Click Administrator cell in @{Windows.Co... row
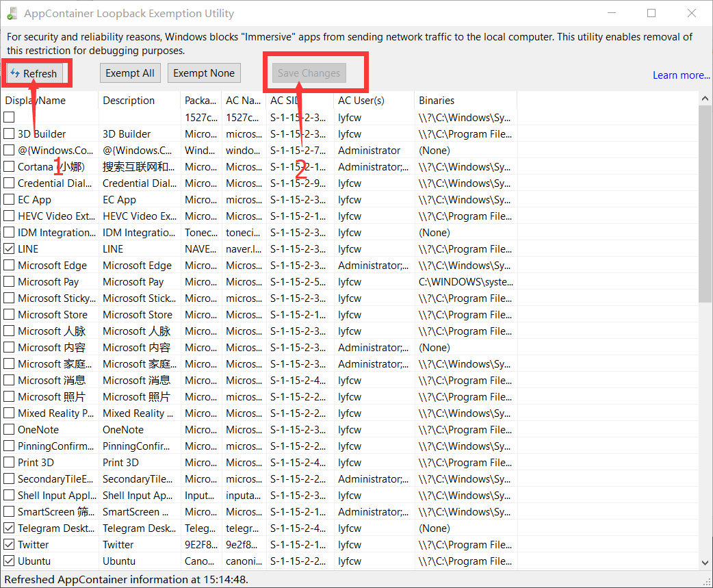Screen dimensions: 713x588 click(x=369, y=151)
